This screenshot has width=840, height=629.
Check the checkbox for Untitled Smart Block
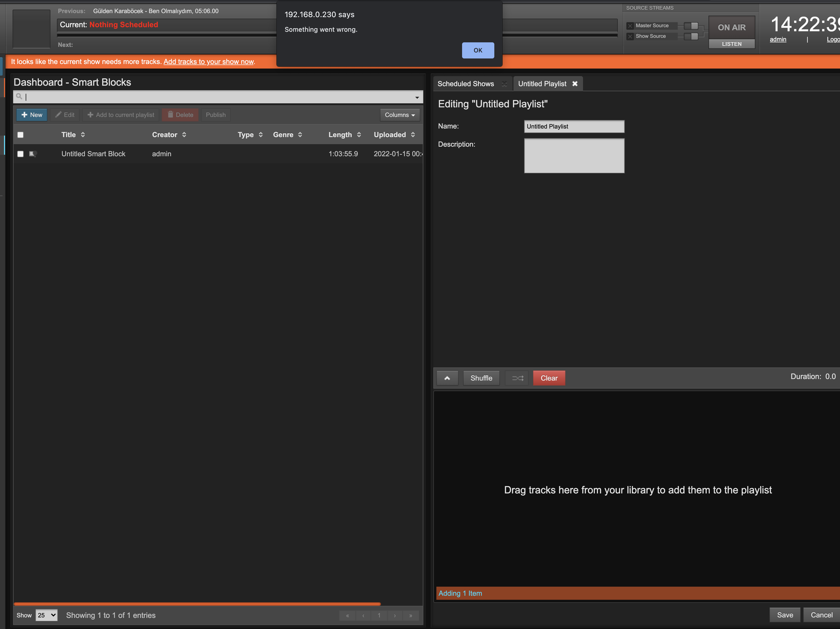(x=20, y=154)
